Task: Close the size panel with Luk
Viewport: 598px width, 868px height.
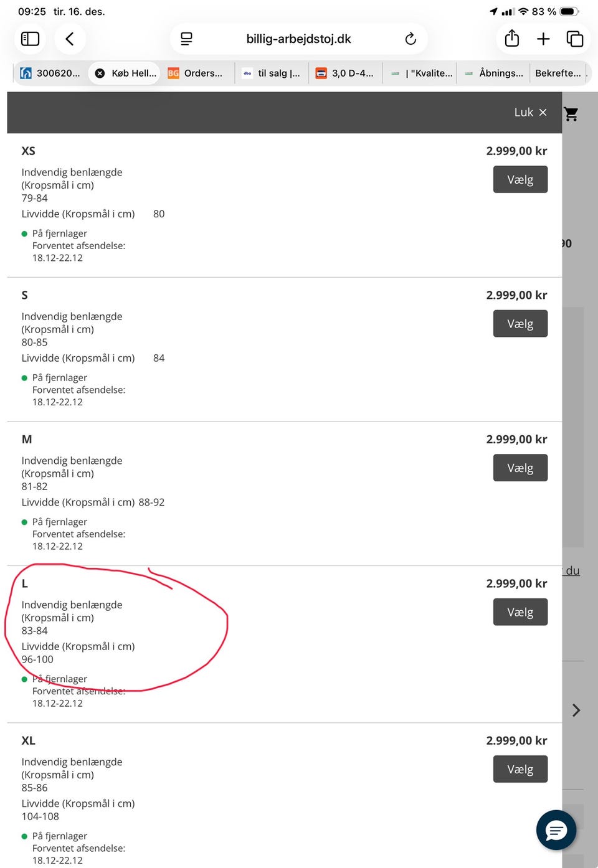Action: pos(530,113)
